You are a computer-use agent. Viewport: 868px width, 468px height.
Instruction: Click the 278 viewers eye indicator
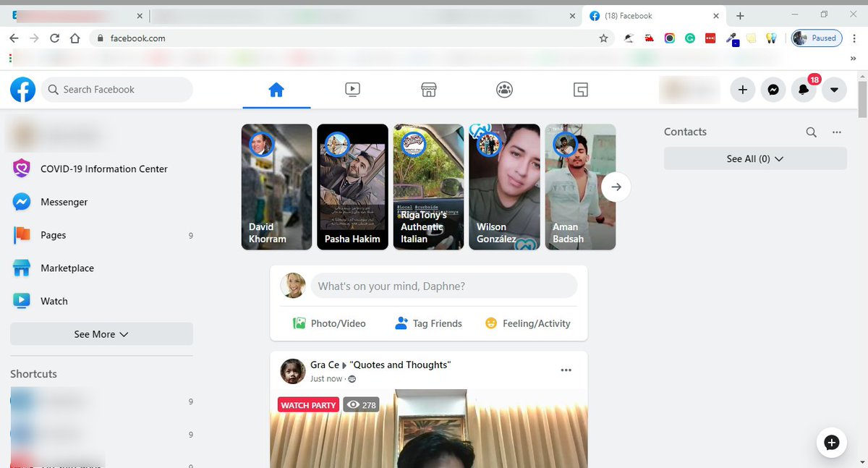click(361, 405)
